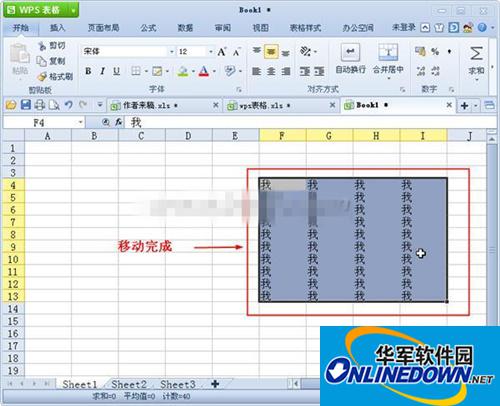500x406 pixels.
Task: Click the print icon in quick toolbar
Action: [40, 105]
